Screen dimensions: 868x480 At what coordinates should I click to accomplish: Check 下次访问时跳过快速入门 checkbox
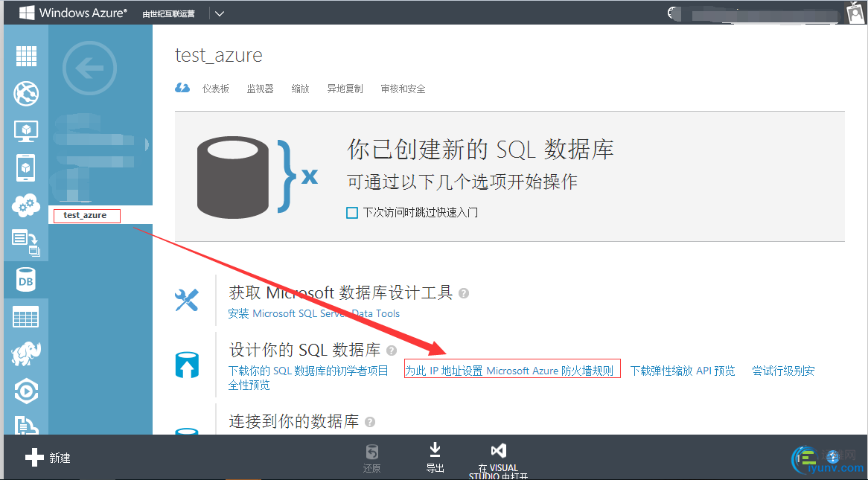point(352,213)
